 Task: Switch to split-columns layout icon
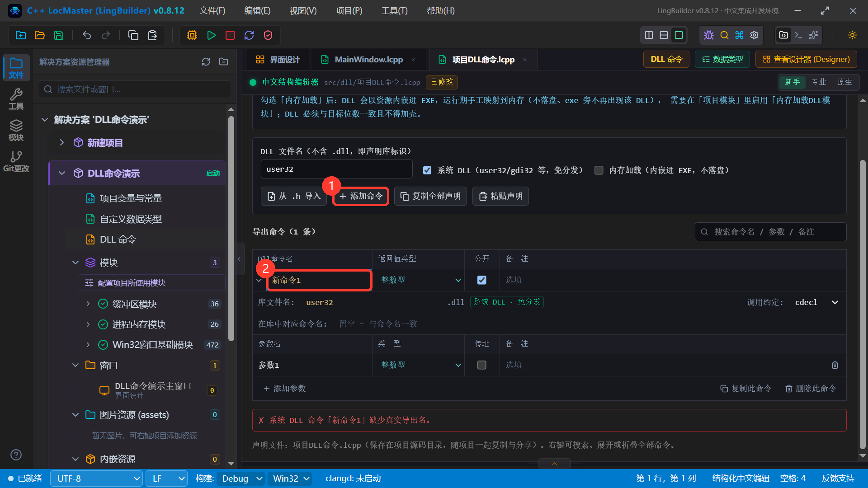tap(649, 35)
